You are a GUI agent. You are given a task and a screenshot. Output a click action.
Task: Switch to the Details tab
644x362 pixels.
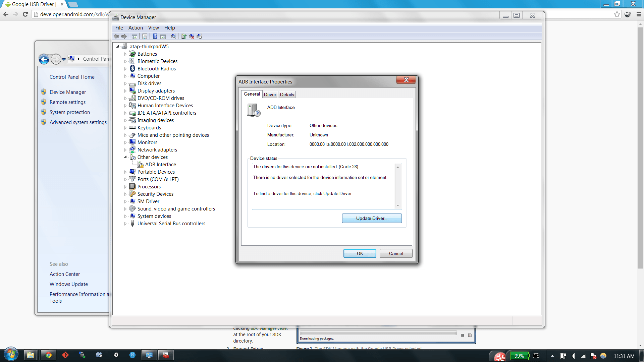[287, 94]
